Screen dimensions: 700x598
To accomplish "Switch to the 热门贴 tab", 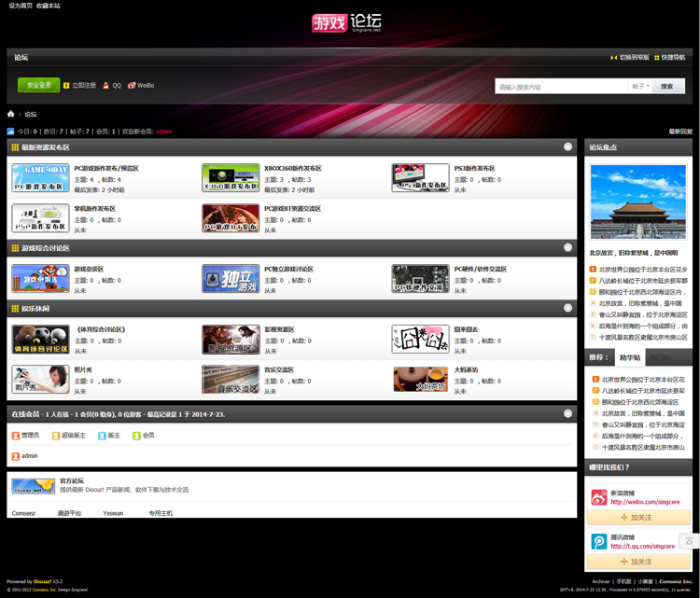I will [x=660, y=357].
